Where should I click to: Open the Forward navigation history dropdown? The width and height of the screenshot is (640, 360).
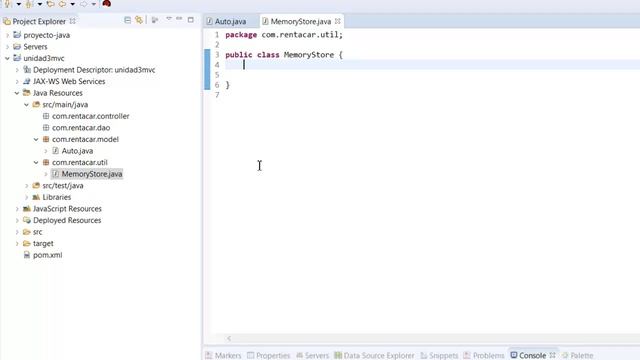pos(93,4)
